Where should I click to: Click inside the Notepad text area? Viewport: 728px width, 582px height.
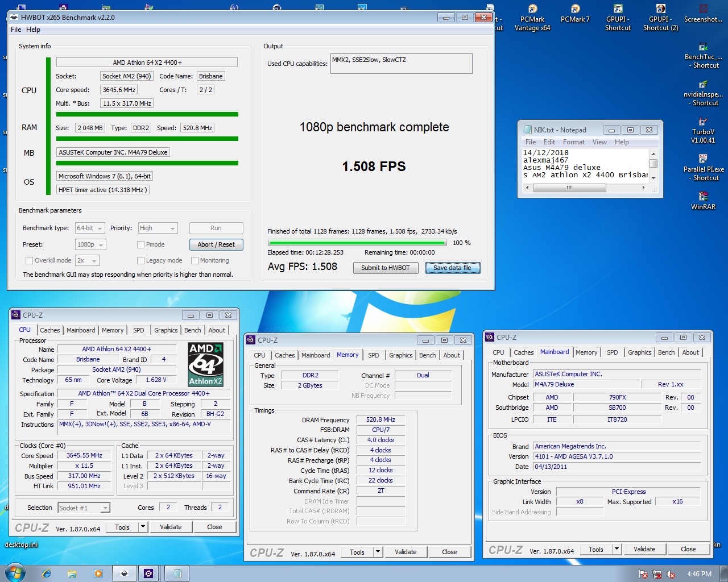click(585, 165)
